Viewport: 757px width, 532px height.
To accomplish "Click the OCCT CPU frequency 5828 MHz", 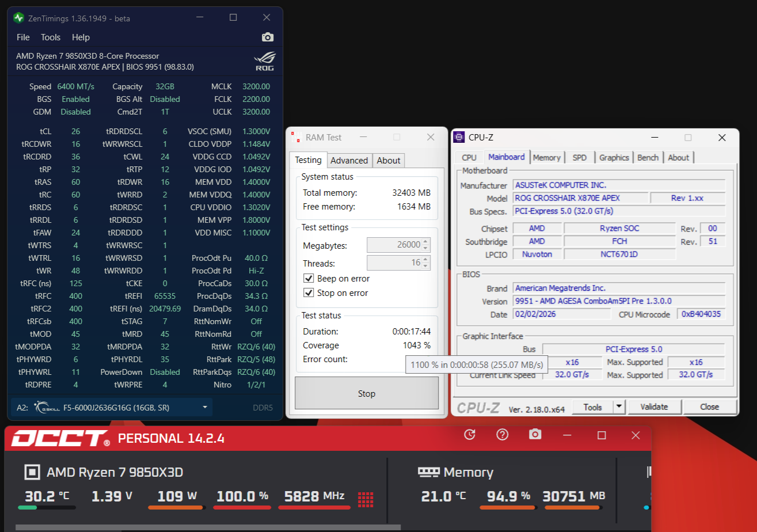I will pyautogui.click(x=314, y=496).
